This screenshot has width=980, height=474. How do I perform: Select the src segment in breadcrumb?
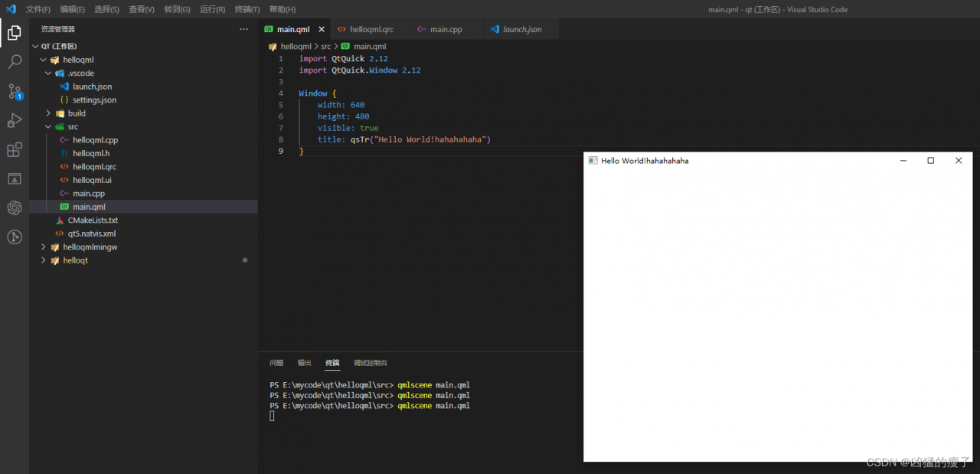(326, 47)
